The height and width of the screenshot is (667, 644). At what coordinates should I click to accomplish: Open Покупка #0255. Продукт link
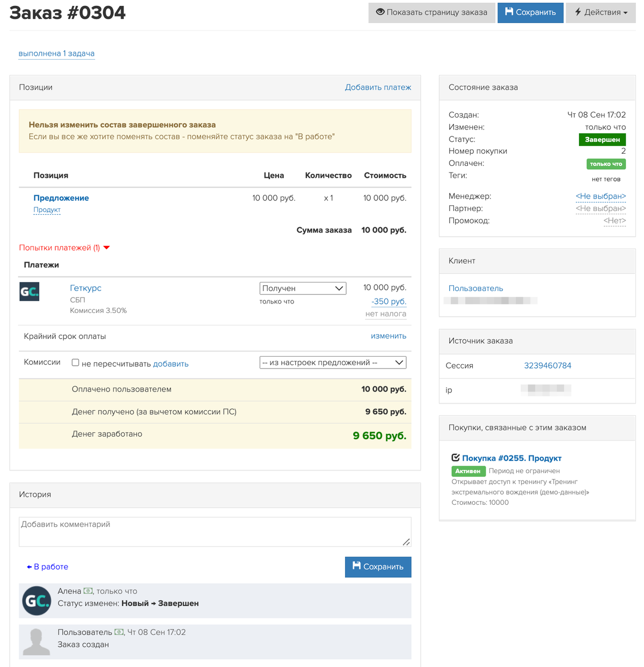point(511,458)
